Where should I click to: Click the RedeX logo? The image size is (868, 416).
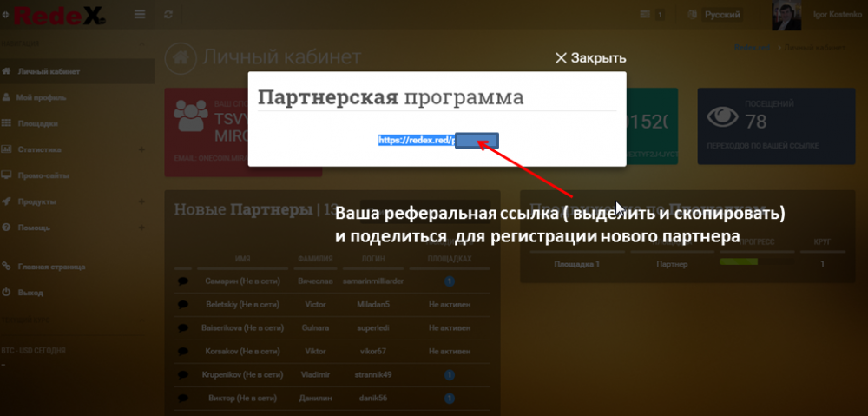pos(60,15)
